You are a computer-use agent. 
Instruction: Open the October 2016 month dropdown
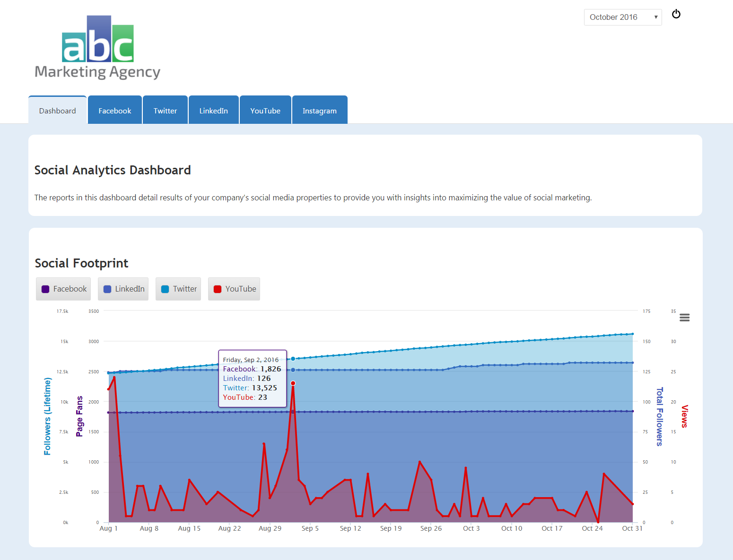[x=622, y=17]
